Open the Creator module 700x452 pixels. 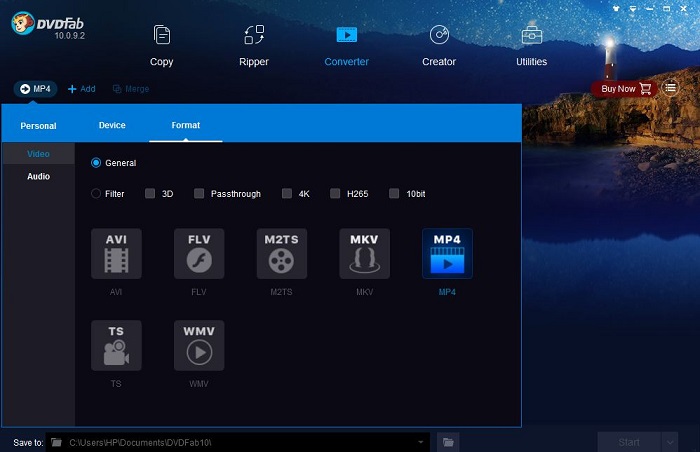[x=439, y=45]
